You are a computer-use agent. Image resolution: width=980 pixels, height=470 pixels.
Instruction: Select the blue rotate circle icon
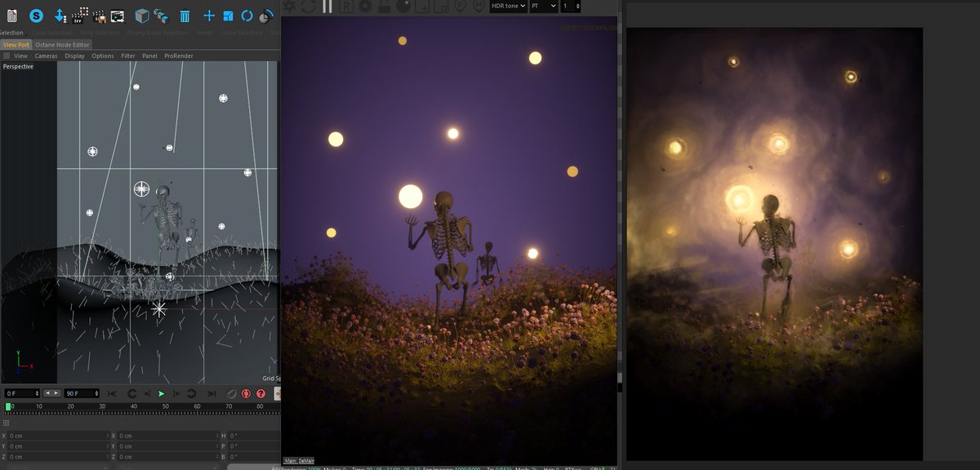click(247, 16)
